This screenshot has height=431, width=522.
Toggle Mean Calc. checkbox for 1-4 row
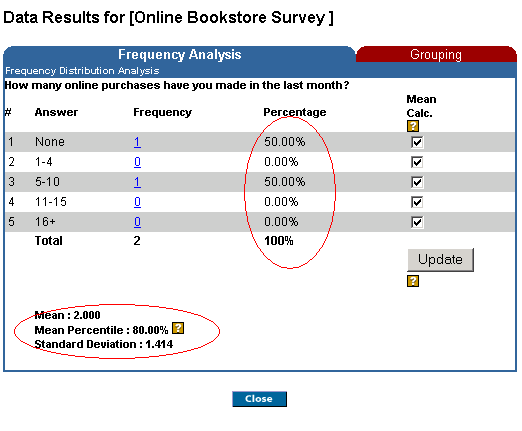[417, 162]
